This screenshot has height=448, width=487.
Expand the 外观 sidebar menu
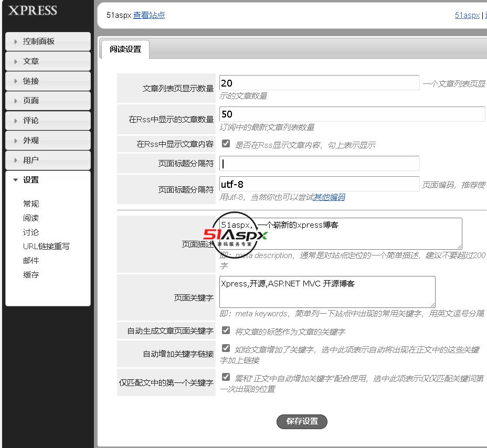point(47,141)
